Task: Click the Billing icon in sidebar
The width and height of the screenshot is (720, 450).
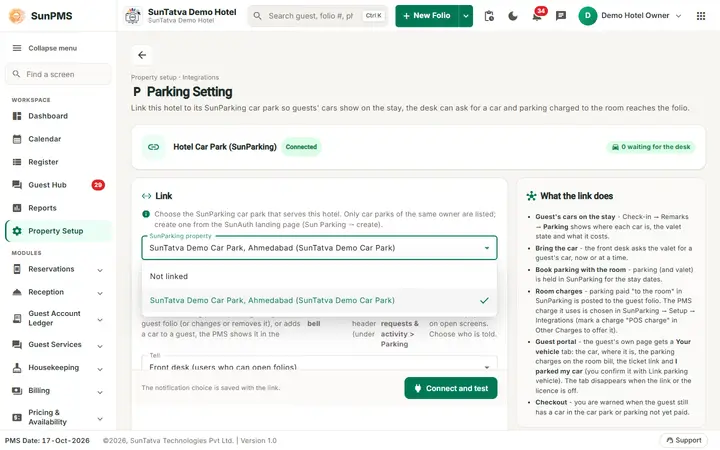Action: tap(17, 390)
